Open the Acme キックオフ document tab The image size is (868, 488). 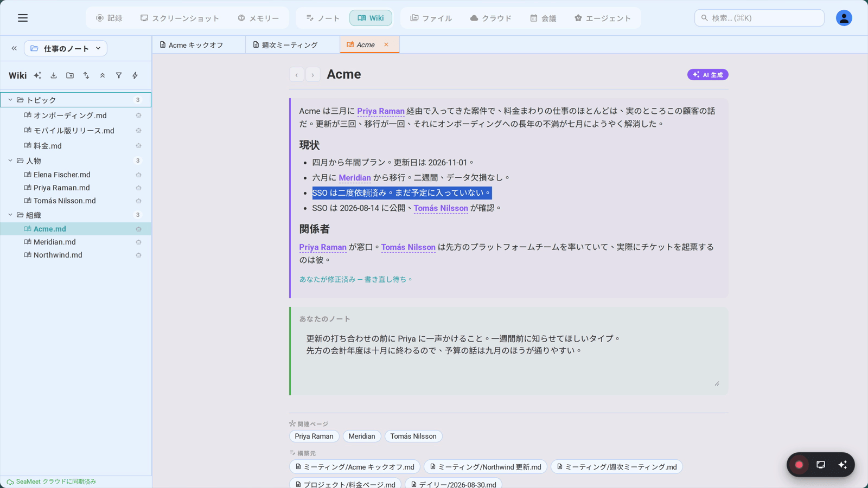199,45
